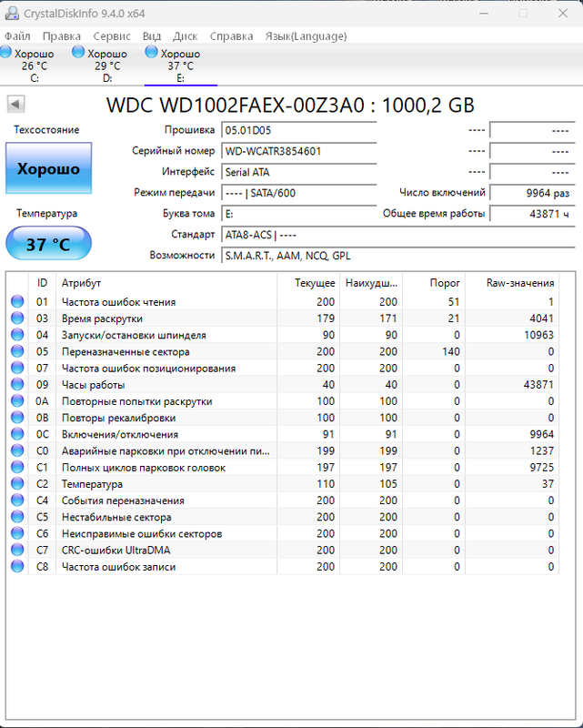Click status orb for drive C:

point(5,52)
